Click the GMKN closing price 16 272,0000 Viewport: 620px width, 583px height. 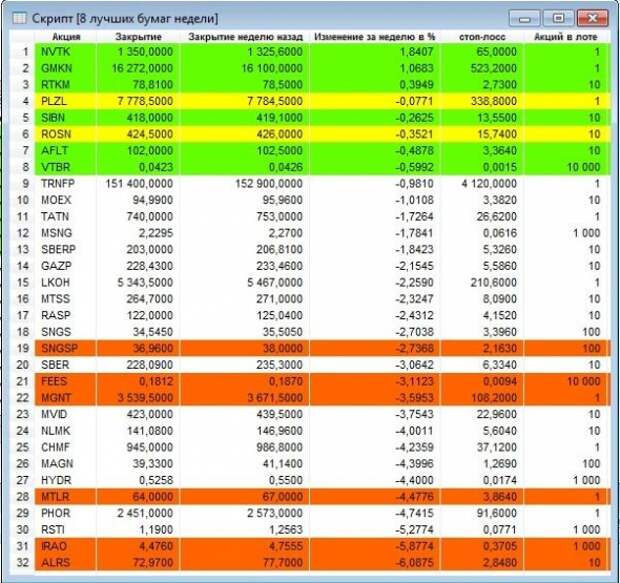click(x=142, y=68)
